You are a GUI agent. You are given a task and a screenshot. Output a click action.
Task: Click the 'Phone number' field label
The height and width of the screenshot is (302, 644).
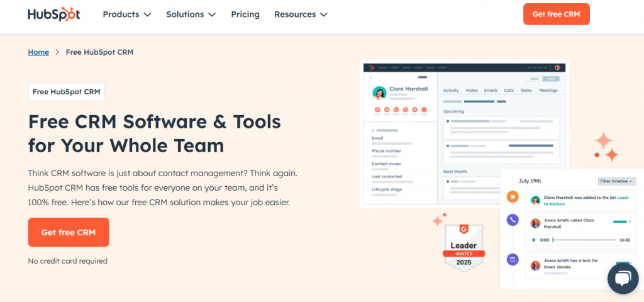click(387, 151)
